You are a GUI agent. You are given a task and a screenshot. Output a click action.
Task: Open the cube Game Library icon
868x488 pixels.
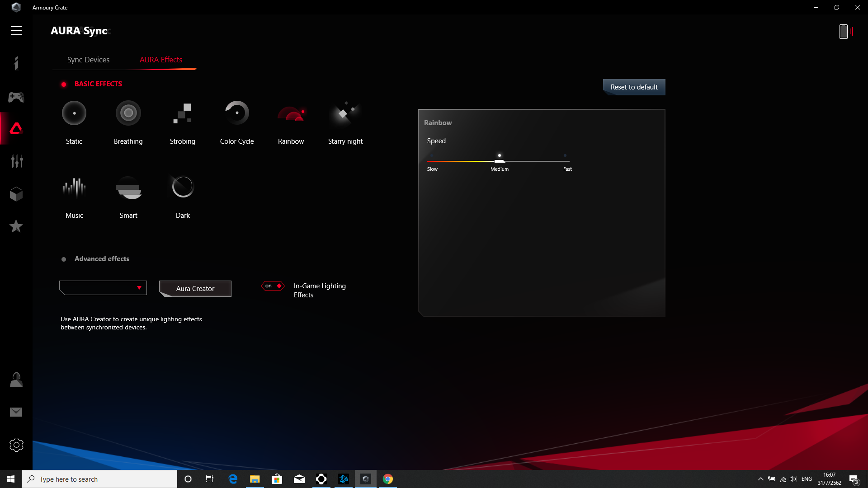16,194
